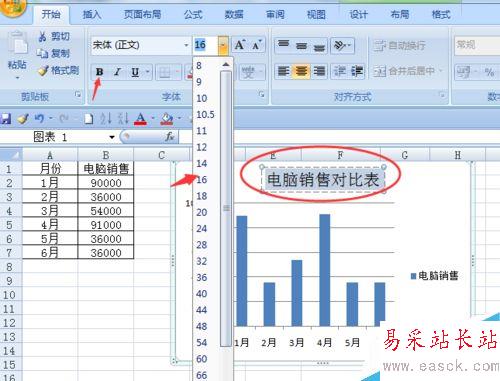Cut selection with the scissors icon

click(43, 37)
